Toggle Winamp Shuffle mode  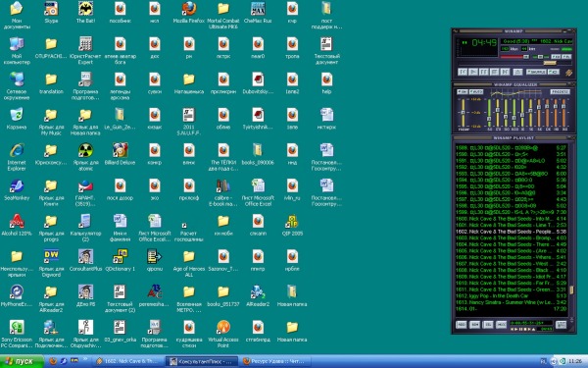click(x=536, y=72)
